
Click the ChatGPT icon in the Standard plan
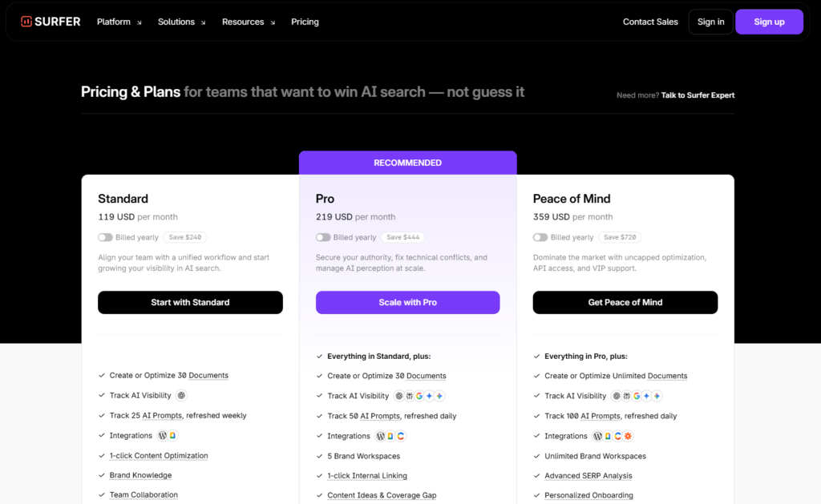[x=181, y=395]
